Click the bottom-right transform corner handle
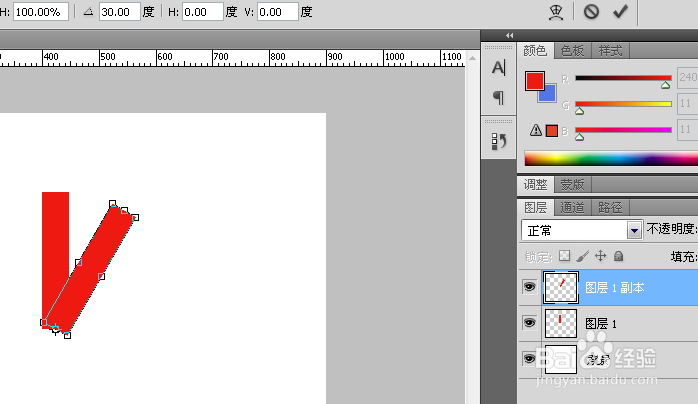 coord(67,335)
